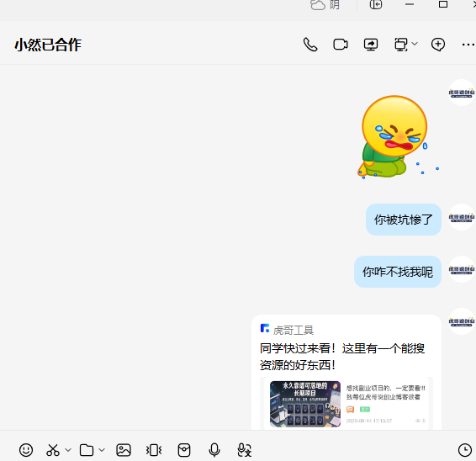Click sender avatar next to crying sticker
This screenshot has width=476, height=461.
coord(462,93)
